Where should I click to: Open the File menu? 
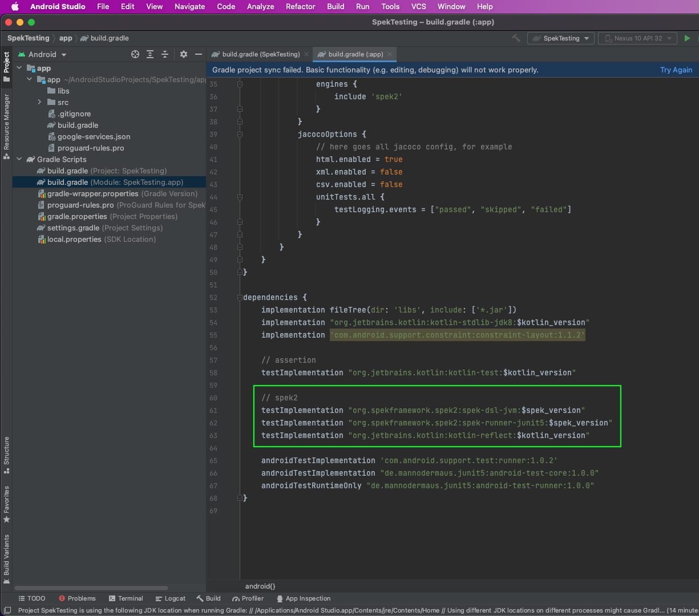tap(103, 6)
